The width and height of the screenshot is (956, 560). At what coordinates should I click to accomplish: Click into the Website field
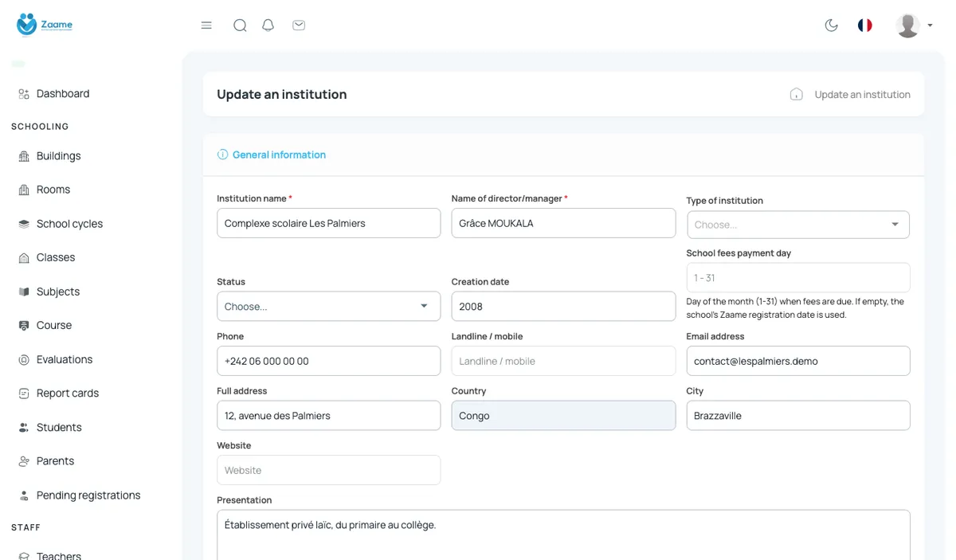pos(328,470)
